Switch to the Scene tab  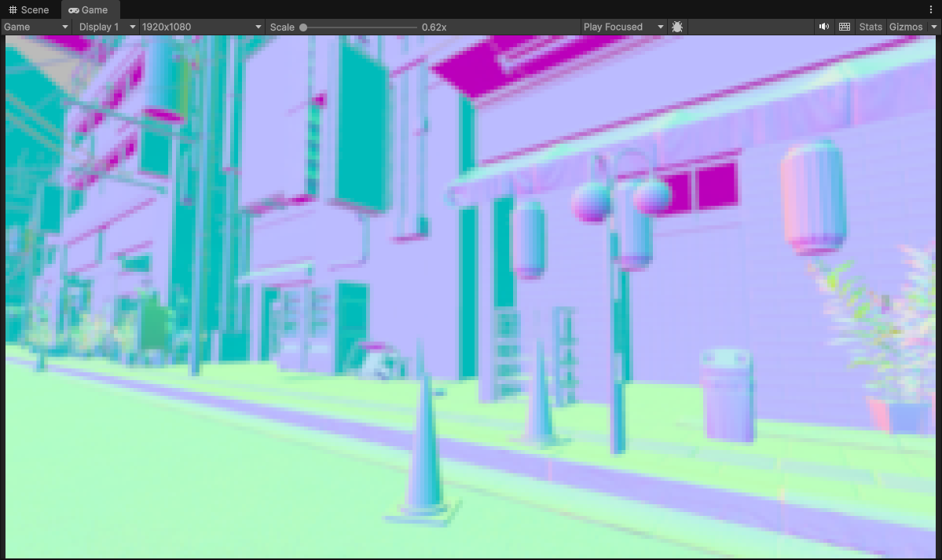point(28,10)
